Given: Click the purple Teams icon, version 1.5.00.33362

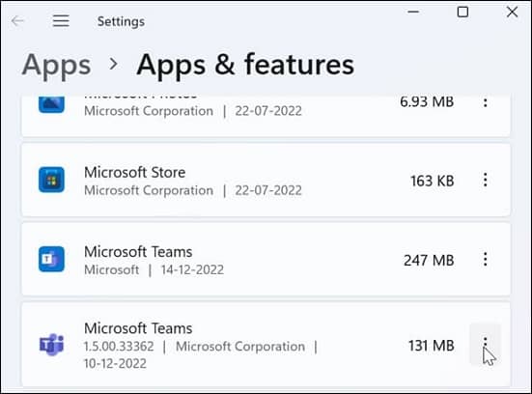Looking at the screenshot, I should point(51,345).
